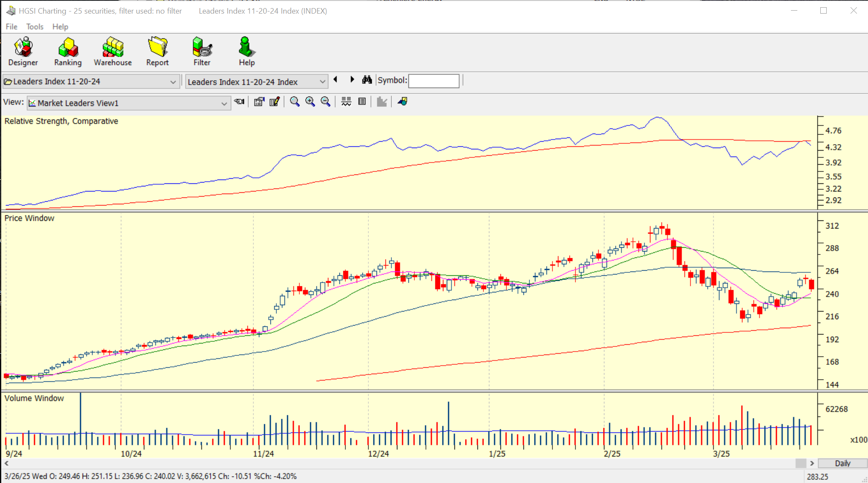Click the horizontal scrollbar right arrow
The width and height of the screenshot is (868, 483).
tap(812, 463)
